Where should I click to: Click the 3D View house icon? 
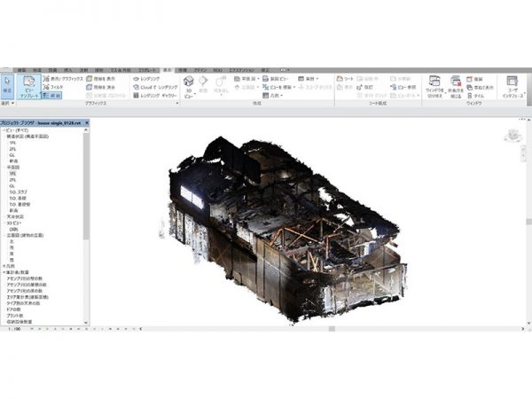point(189,82)
